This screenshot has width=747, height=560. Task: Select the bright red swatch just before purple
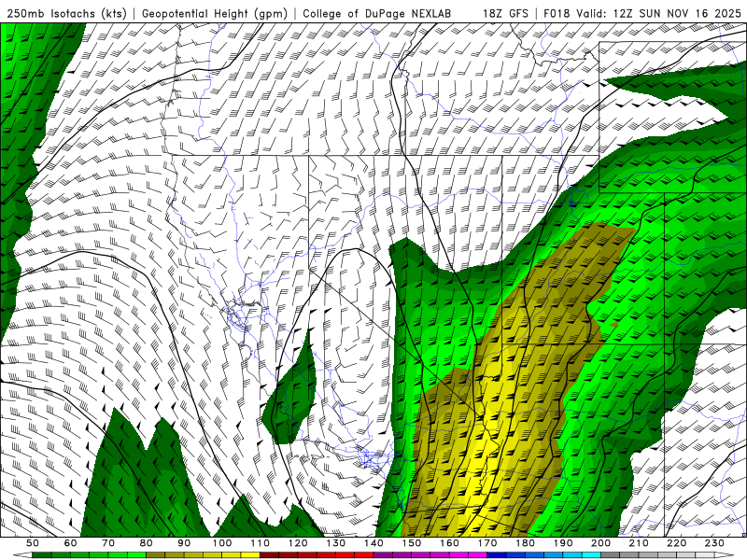point(364,554)
